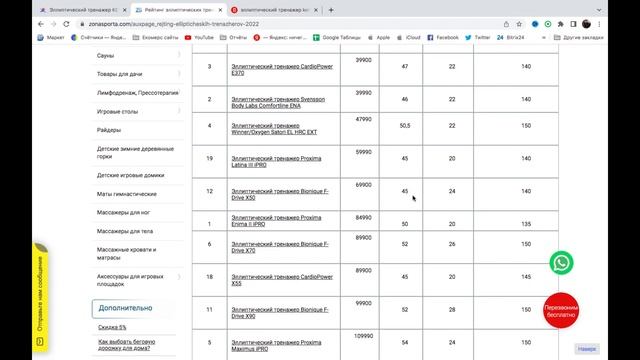This screenshot has width=640, height=360.
Task: Open Svensson Body Labs Comfortline ENA link
Action: pos(278,102)
